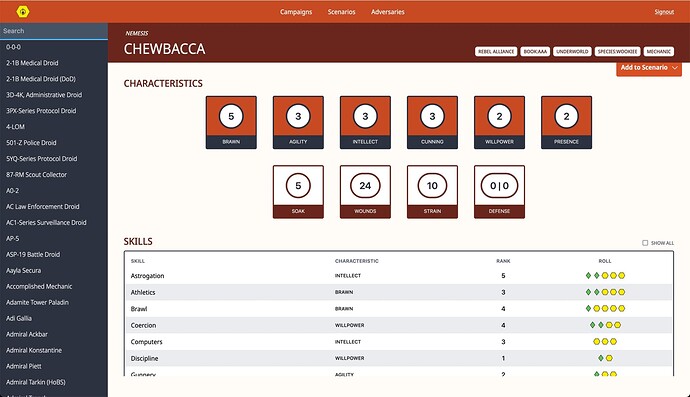Expand the Add to Scenario dropdown
690x397 pixels.
pos(649,68)
